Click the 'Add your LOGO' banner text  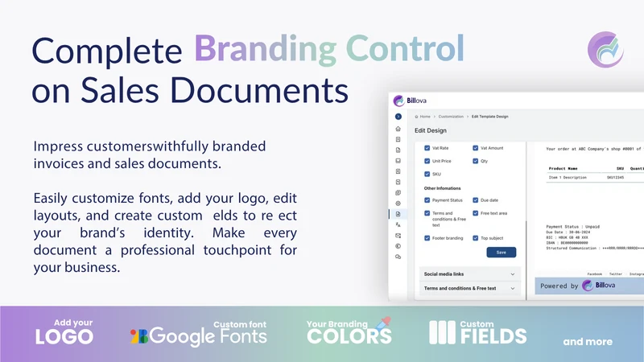pyautogui.click(x=64, y=332)
